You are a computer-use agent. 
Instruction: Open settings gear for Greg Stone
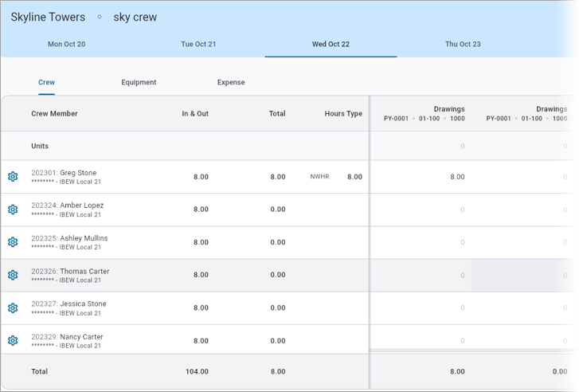(13, 177)
